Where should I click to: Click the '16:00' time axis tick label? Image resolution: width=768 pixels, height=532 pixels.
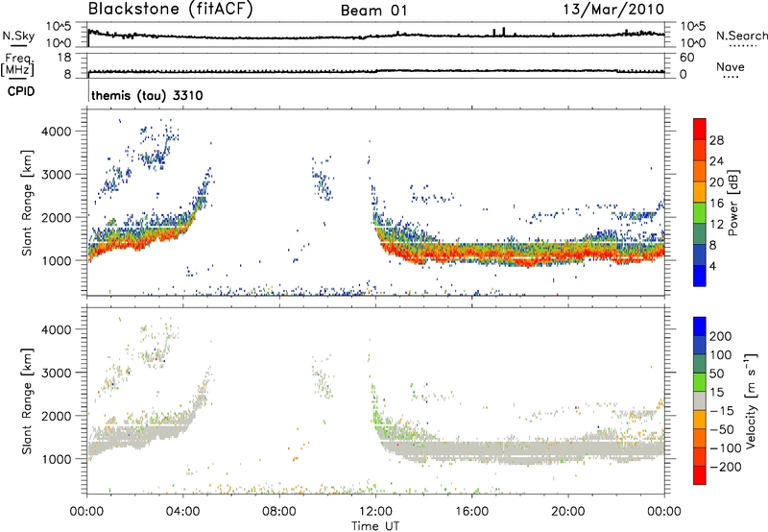[471, 512]
